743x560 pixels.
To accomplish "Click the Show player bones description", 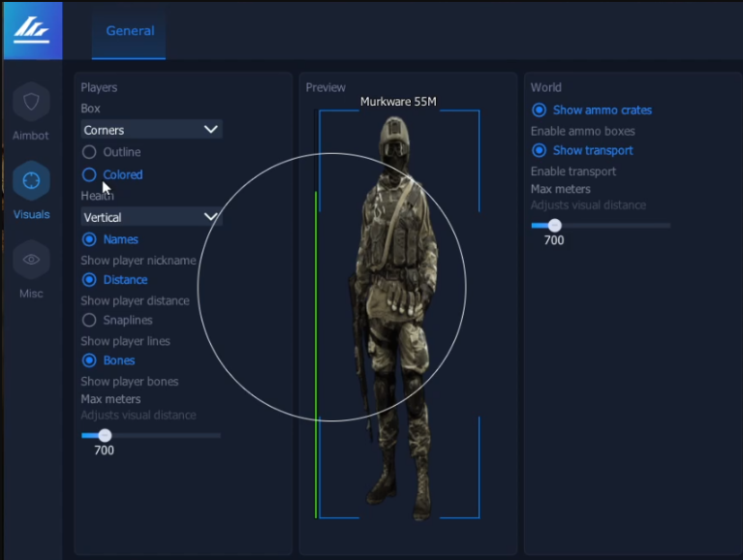I will (x=130, y=382).
